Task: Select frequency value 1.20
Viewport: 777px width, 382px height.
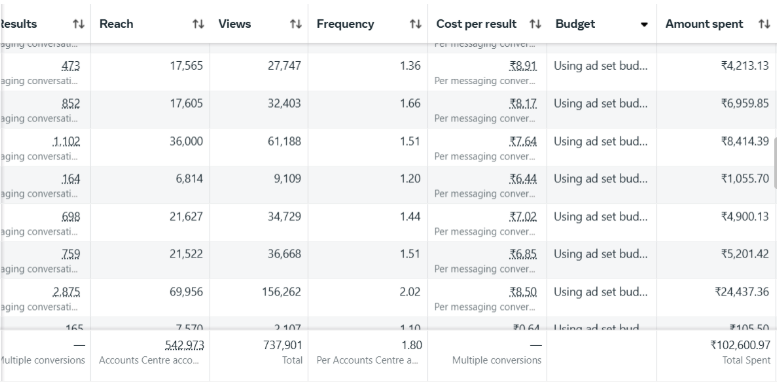Action: point(410,179)
